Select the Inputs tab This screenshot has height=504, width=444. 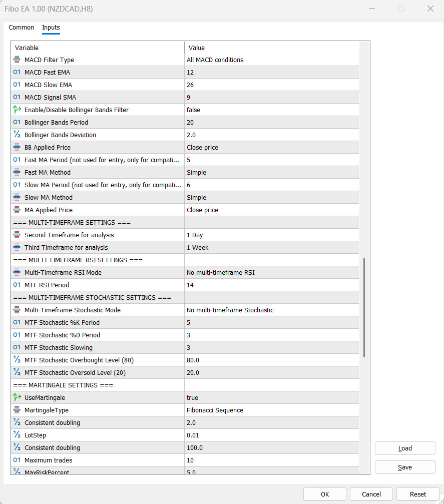tap(51, 28)
